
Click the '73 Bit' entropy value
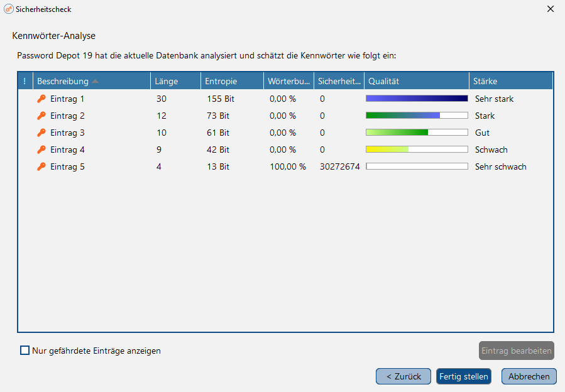tap(218, 116)
